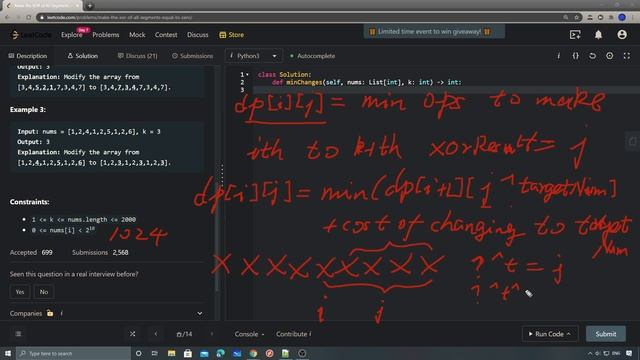Click the curly braces format code icon
Viewport: 640px width, 360px height.
[x=576, y=56]
